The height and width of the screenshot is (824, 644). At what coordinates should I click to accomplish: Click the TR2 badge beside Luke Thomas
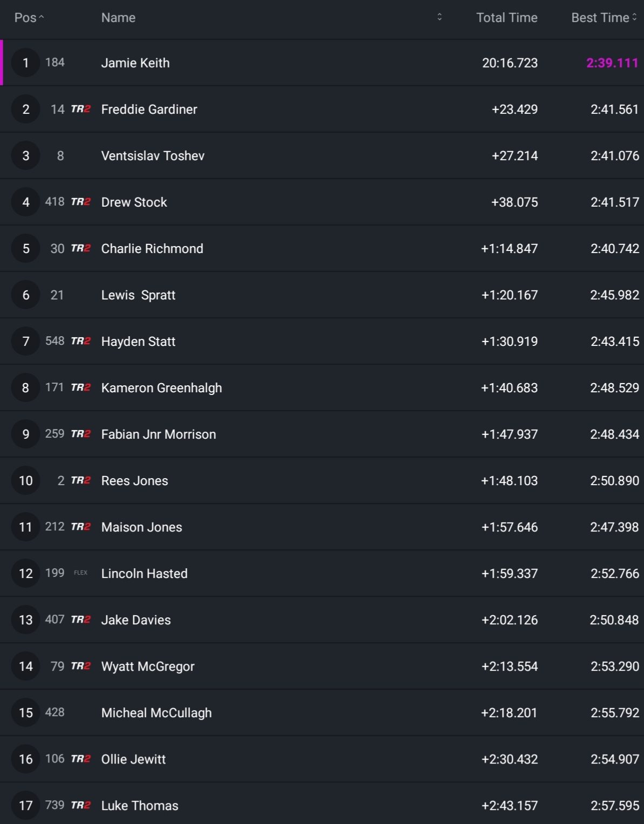[x=80, y=805]
